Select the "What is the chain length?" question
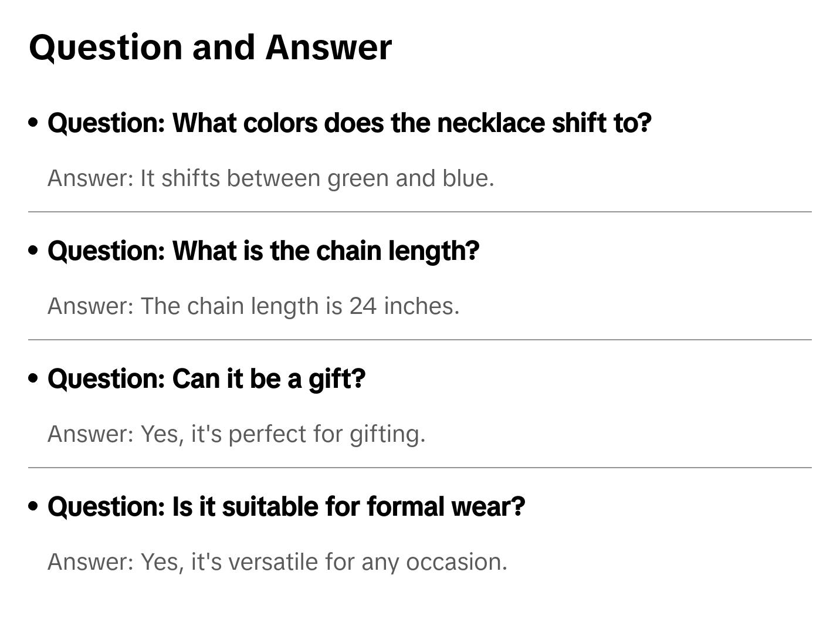The height and width of the screenshot is (629, 840). pyautogui.click(x=263, y=251)
